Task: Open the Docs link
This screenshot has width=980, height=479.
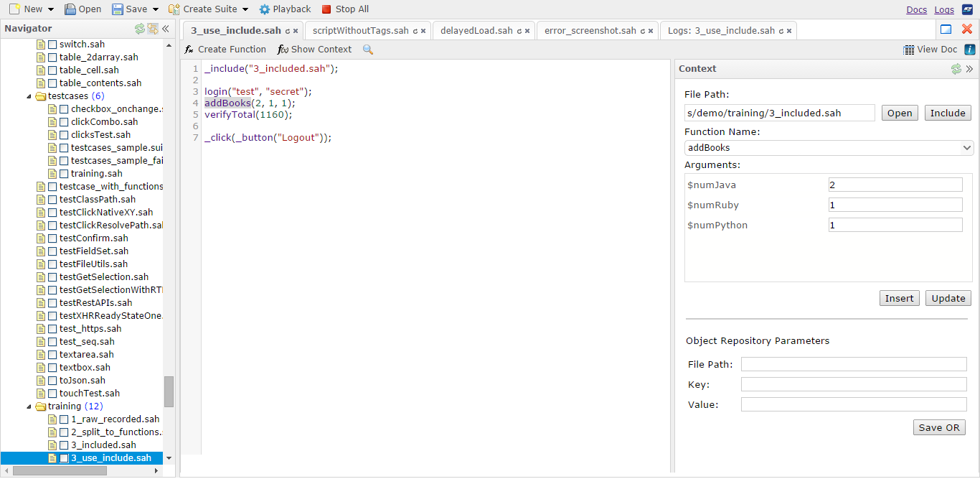Action: (x=916, y=9)
